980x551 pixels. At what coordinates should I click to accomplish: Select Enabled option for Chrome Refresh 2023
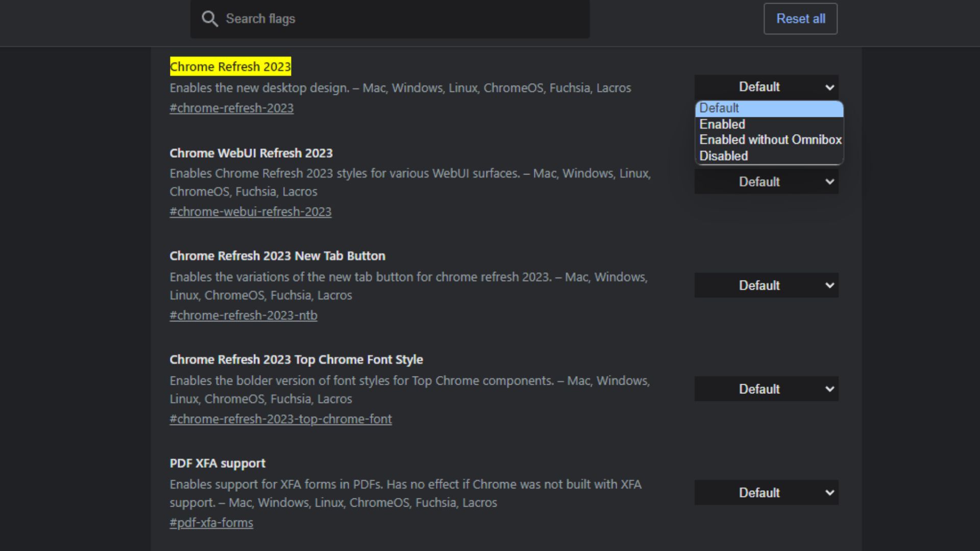pos(722,123)
